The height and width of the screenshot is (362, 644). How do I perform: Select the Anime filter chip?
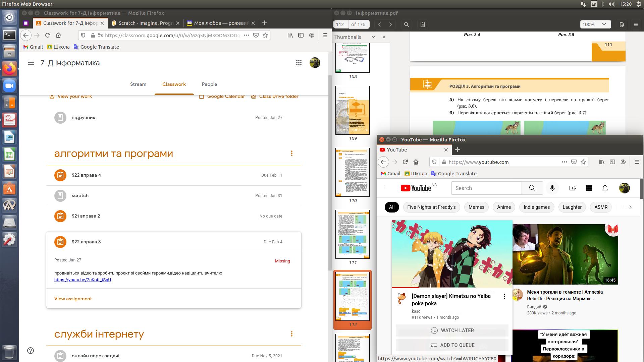504,207
